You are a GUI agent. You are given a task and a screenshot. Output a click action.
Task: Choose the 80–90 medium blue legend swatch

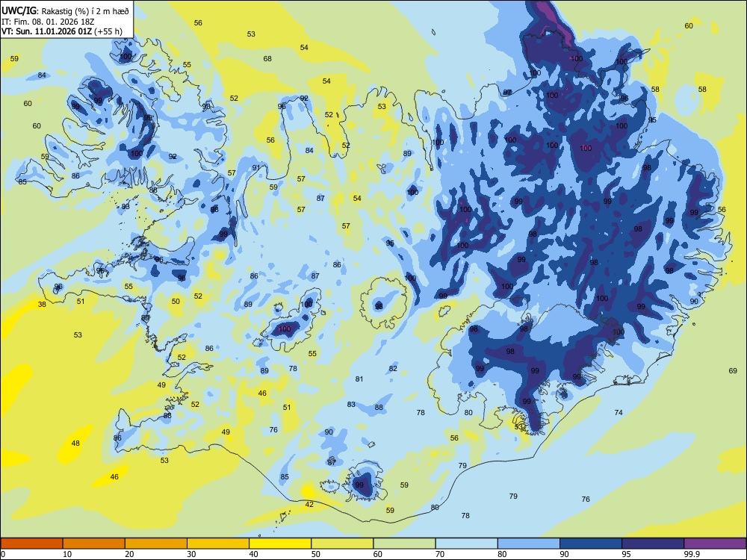click(x=529, y=544)
